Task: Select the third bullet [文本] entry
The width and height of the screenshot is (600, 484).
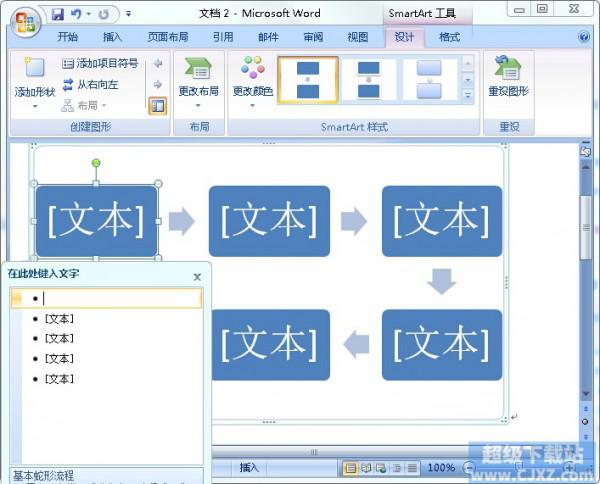Action: point(59,338)
